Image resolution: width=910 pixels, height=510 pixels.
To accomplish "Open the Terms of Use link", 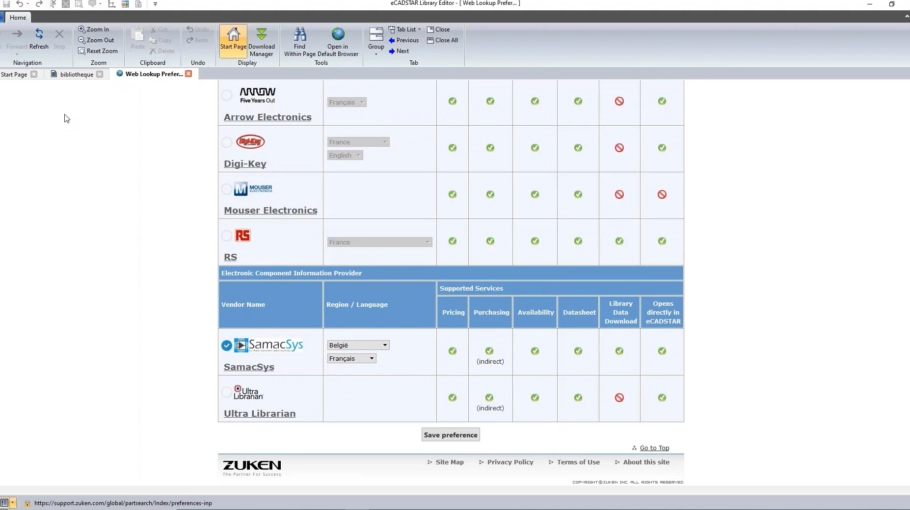I will (x=578, y=462).
